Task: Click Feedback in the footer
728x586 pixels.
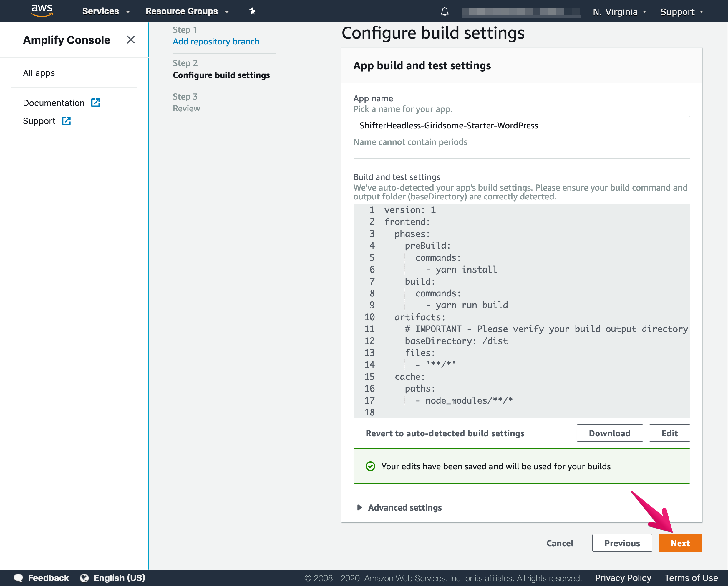Action: click(x=48, y=578)
